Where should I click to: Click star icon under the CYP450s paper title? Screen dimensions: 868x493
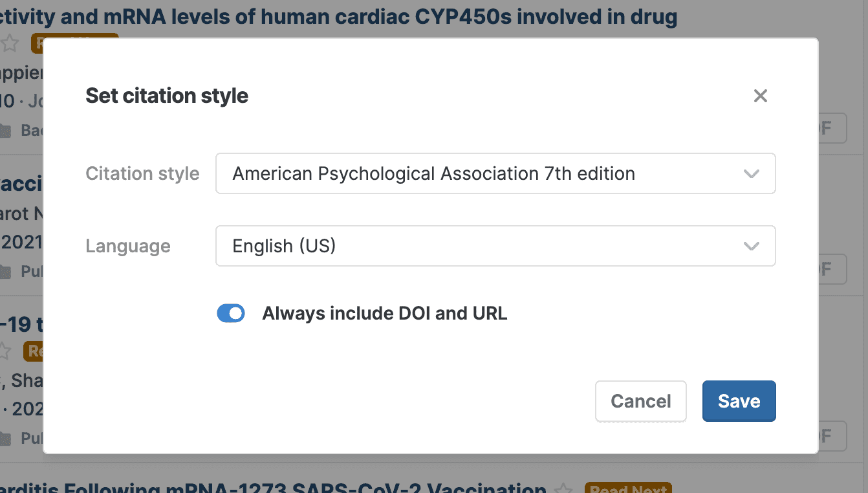(10, 43)
